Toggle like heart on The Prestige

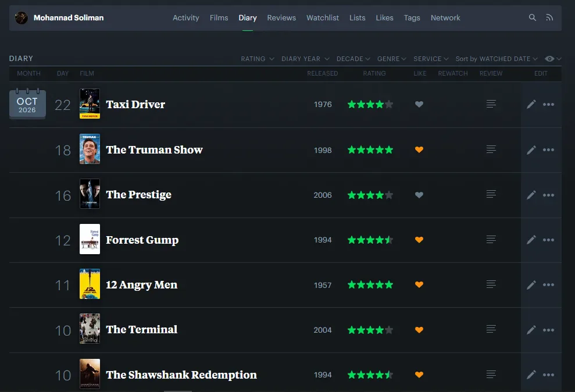pyautogui.click(x=419, y=195)
